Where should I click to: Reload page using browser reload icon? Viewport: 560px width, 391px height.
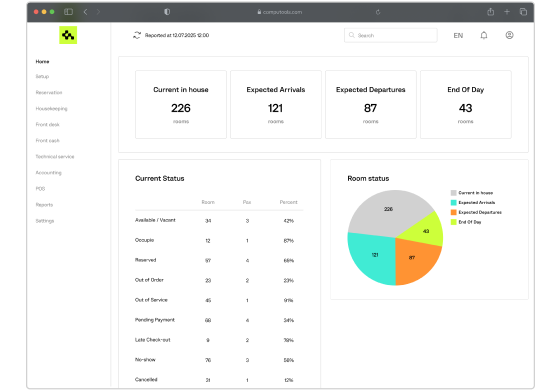(x=378, y=12)
